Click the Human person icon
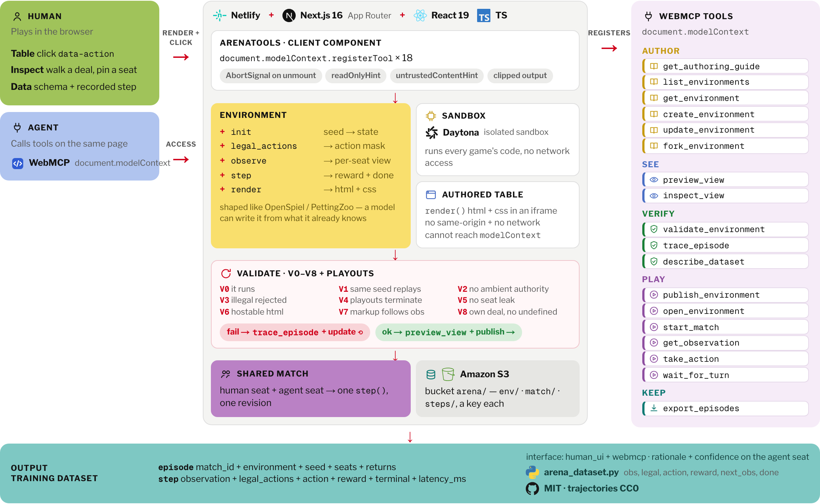 click(17, 16)
